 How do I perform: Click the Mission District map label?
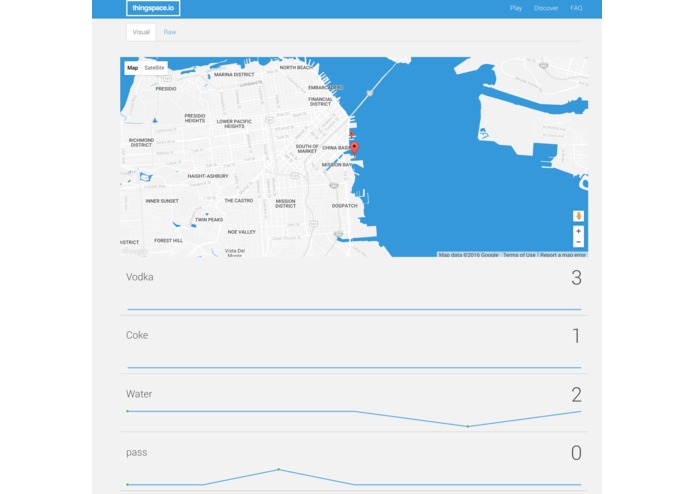285,203
